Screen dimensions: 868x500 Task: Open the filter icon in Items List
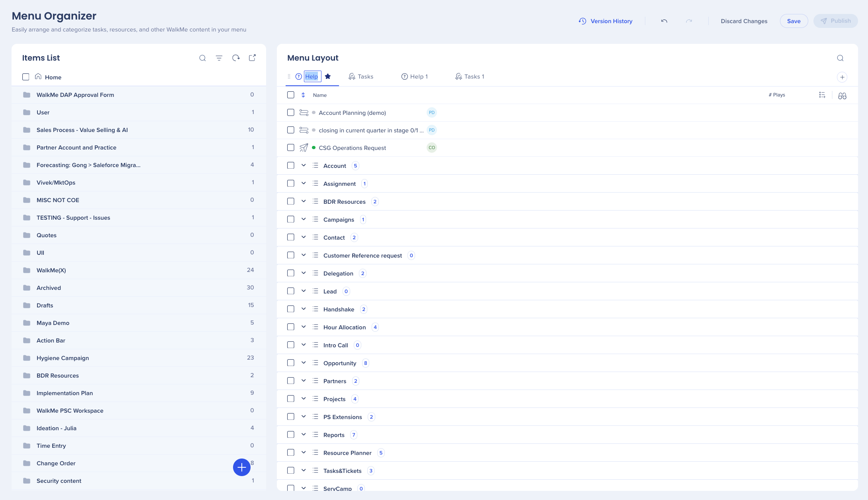(219, 58)
